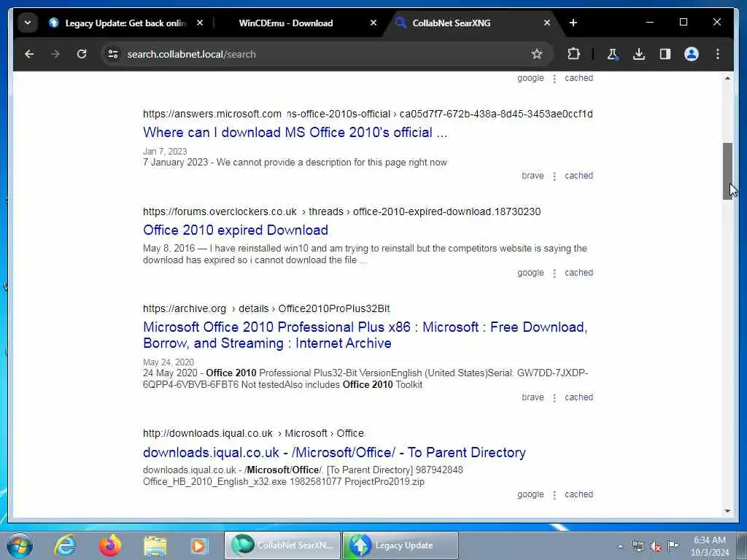The width and height of the screenshot is (747, 560).
Task: Open cached link for downloads.iqual.co.uk result
Action: [x=578, y=494]
